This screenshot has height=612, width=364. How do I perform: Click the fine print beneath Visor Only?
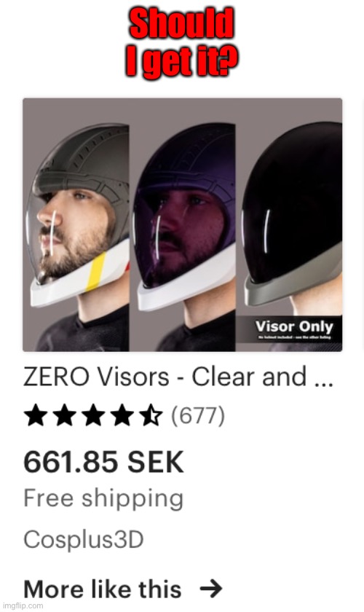pos(293,337)
